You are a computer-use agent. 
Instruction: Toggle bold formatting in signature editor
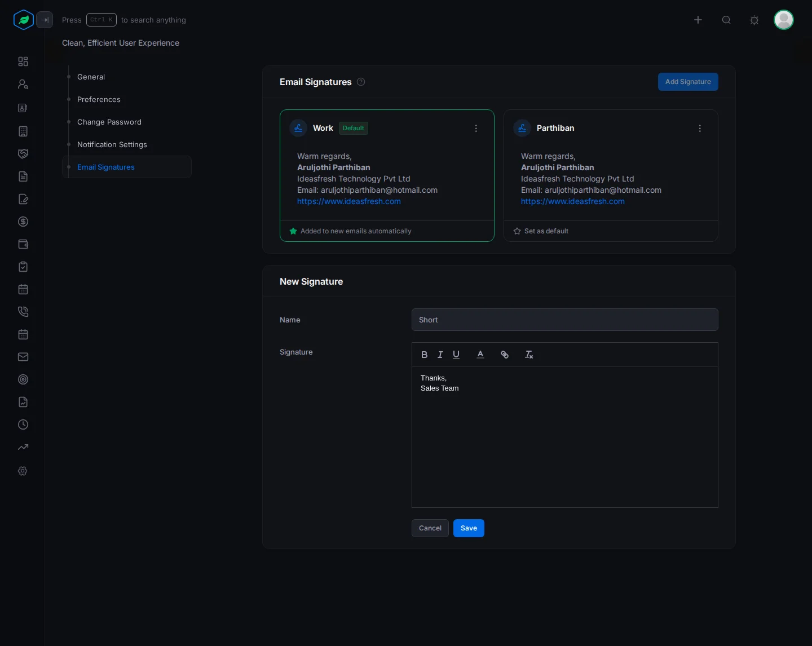pos(425,355)
